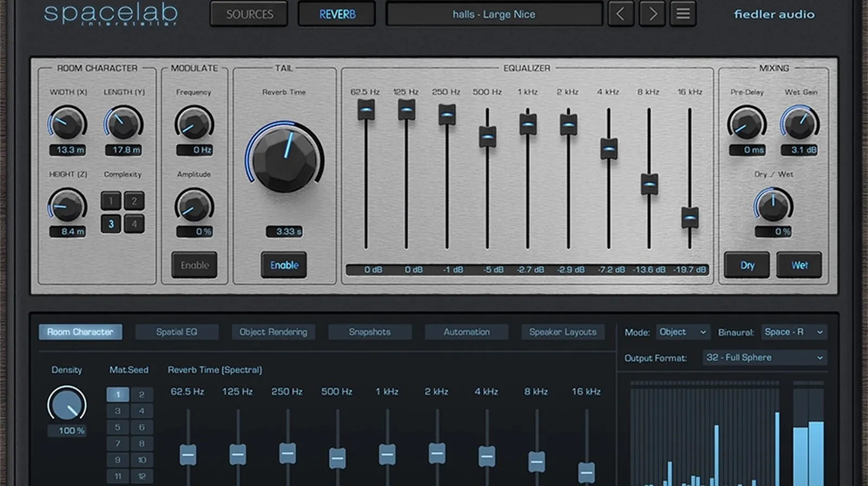Click the Wet button in Mixing
The height and width of the screenshot is (486, 868).
point(799,265)
